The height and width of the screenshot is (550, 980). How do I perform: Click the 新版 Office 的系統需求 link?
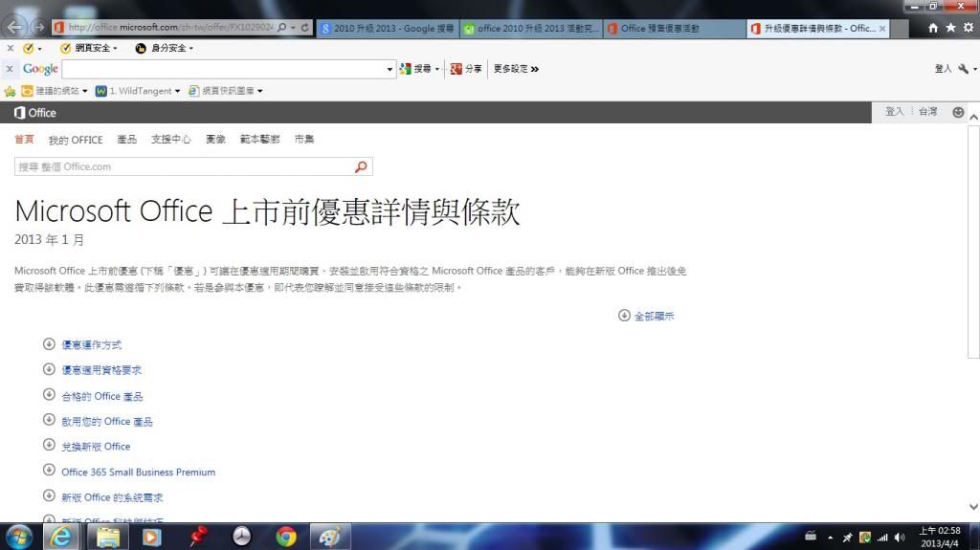click(x=112, y=497)
